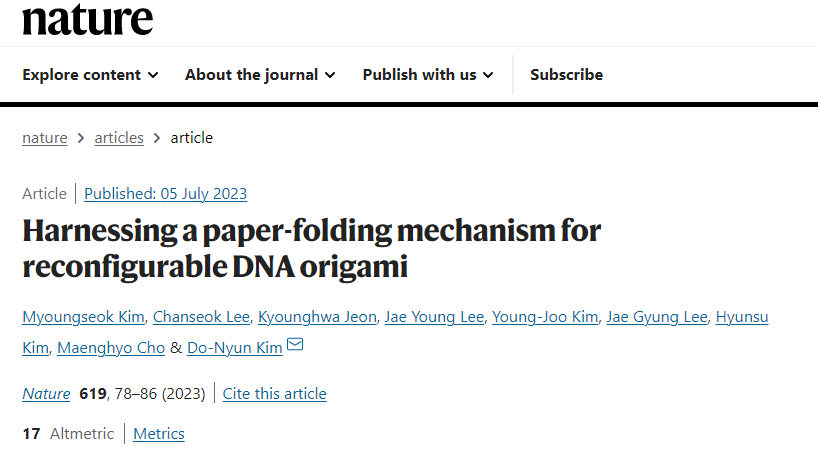This screenshot has width=818, height=461.
Task: Select author Jae Gyung Lee link
Action: [660, 317]
